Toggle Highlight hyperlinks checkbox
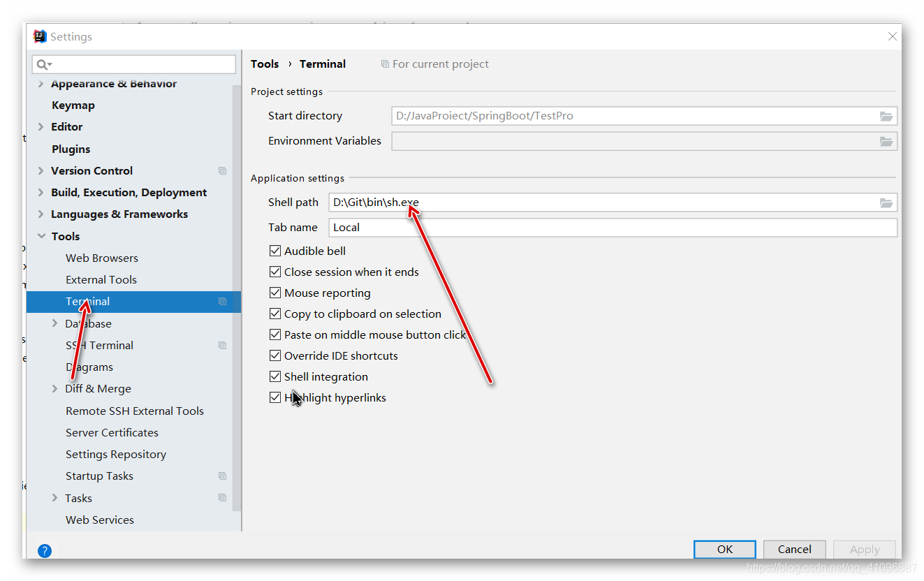This screenshot has height=581, width=924. tap(275, 397)
